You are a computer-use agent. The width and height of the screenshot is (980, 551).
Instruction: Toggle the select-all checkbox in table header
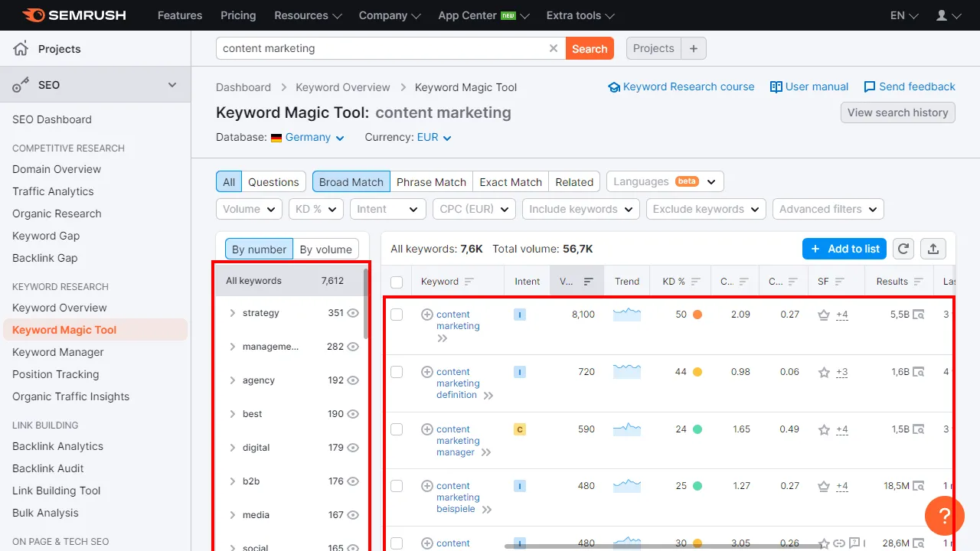[397, 282]
